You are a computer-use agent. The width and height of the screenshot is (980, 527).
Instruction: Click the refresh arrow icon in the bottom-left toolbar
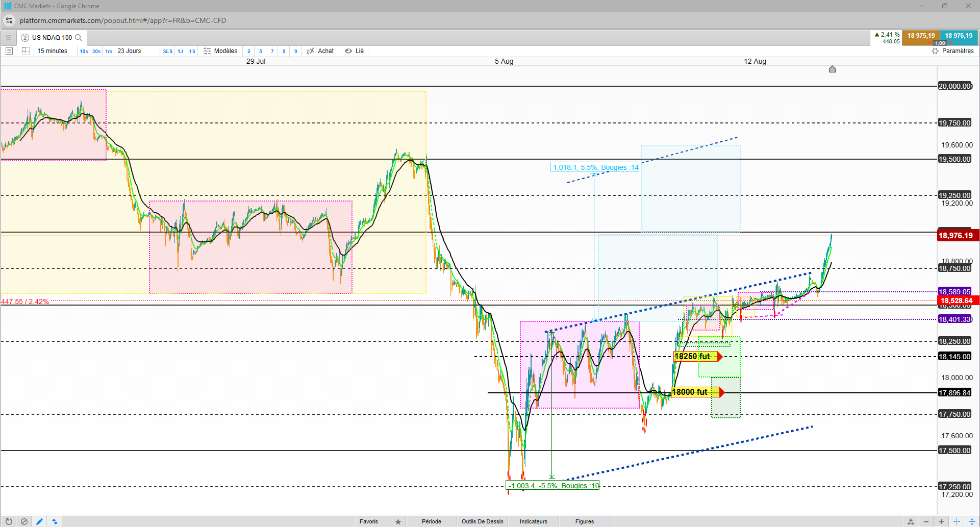tap(9, 521)
